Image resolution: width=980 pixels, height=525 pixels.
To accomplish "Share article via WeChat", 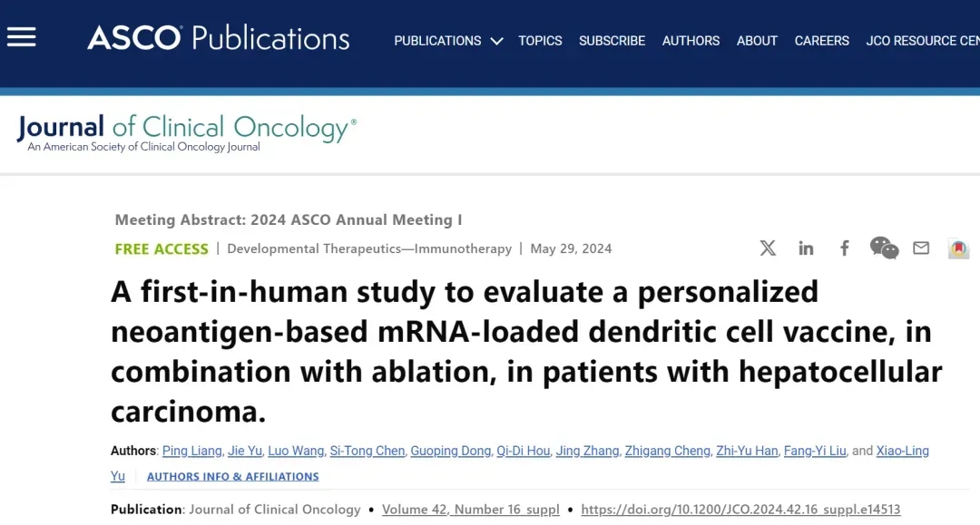I will [x=884, y=248].
